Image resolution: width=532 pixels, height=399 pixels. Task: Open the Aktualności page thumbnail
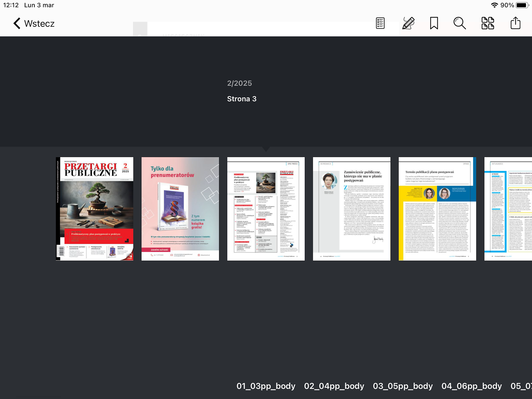click(508, 209)
